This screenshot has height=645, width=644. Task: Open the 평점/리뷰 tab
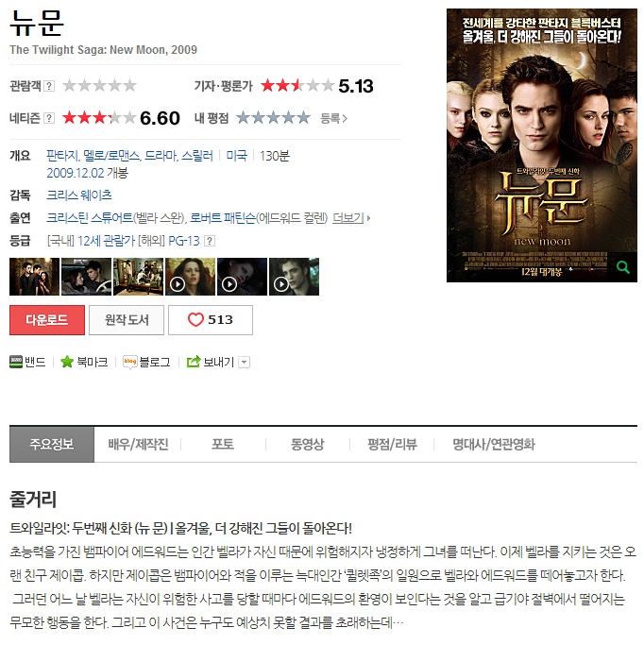(x=392, y=444)
